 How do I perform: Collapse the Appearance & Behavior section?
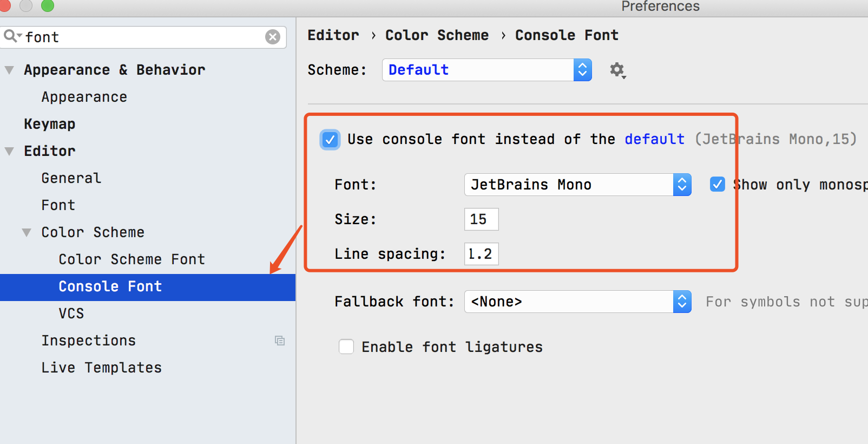click(x=9, y=70)
